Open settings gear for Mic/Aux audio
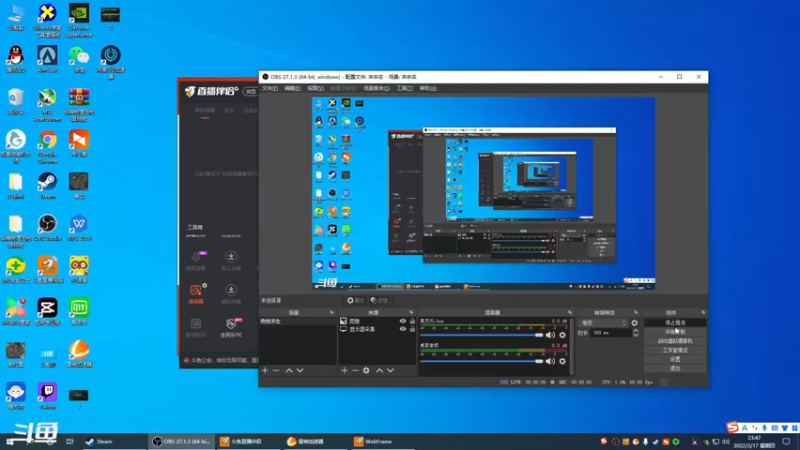The image size is (800, 450). pyautogui.click(x=562, y=335)
